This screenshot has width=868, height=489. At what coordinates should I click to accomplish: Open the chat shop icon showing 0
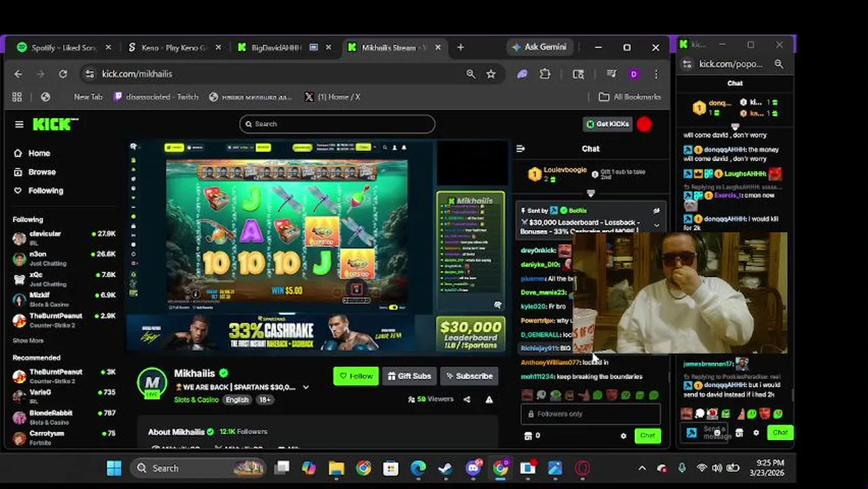pos(532,436)
